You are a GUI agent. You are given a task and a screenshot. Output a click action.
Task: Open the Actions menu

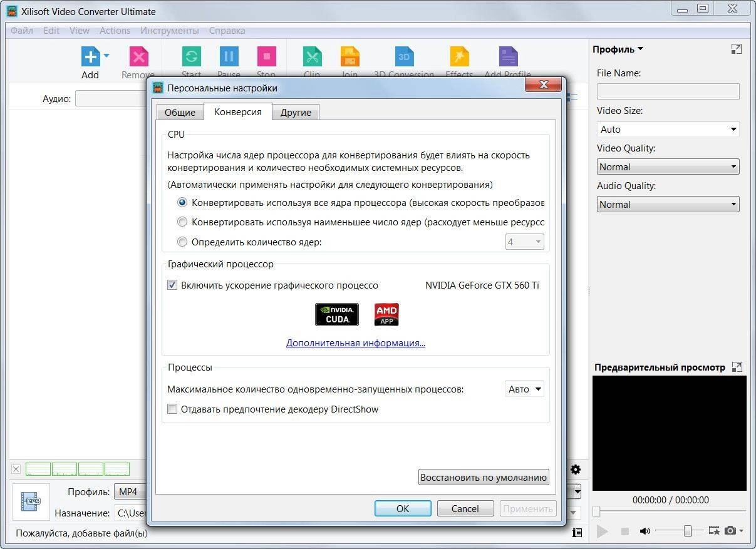(x=115, y=30)
